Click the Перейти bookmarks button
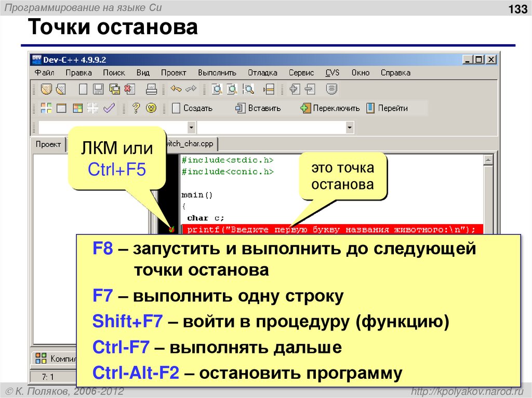 387,108
